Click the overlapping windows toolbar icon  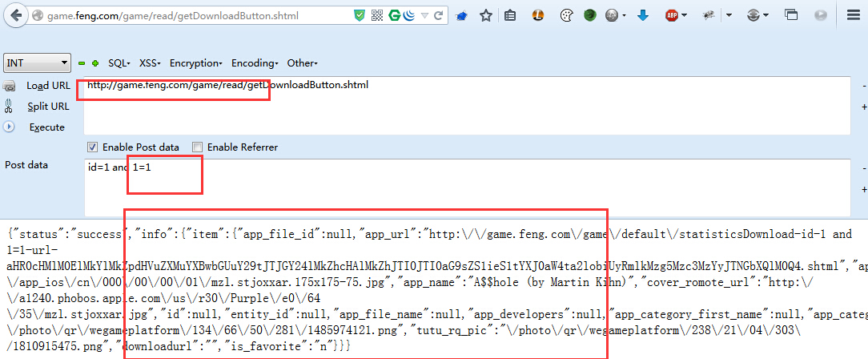click(x=792, y=16)
